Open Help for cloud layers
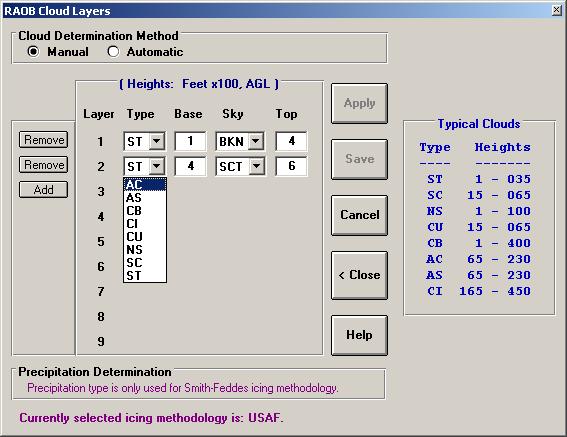567x437 pixels. (359, 335)
